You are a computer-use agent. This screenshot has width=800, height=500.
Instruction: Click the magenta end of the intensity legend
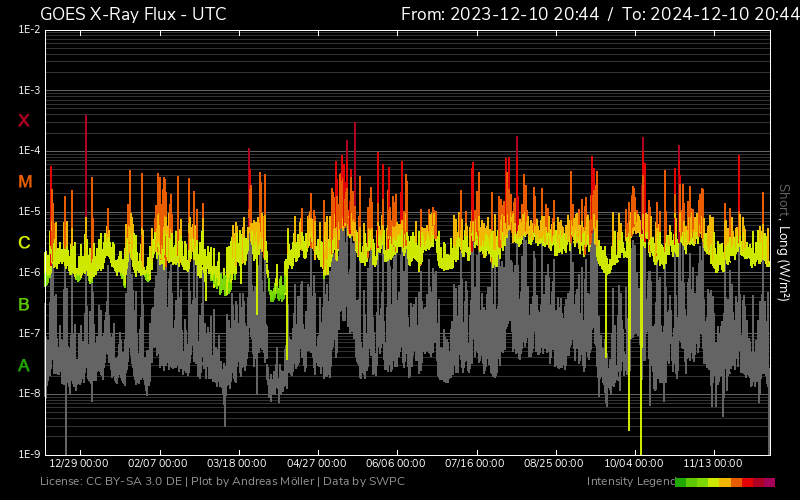click(768, 482)
